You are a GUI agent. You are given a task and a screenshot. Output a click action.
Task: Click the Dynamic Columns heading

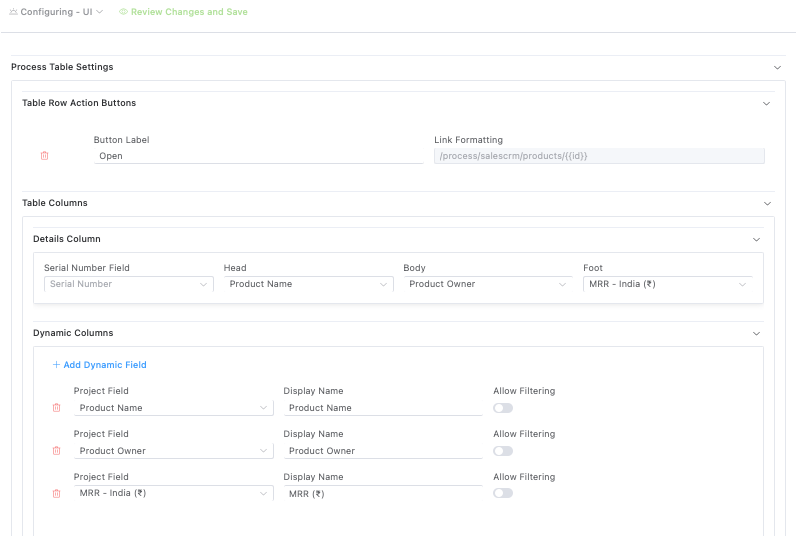click(x=73, y=333)
